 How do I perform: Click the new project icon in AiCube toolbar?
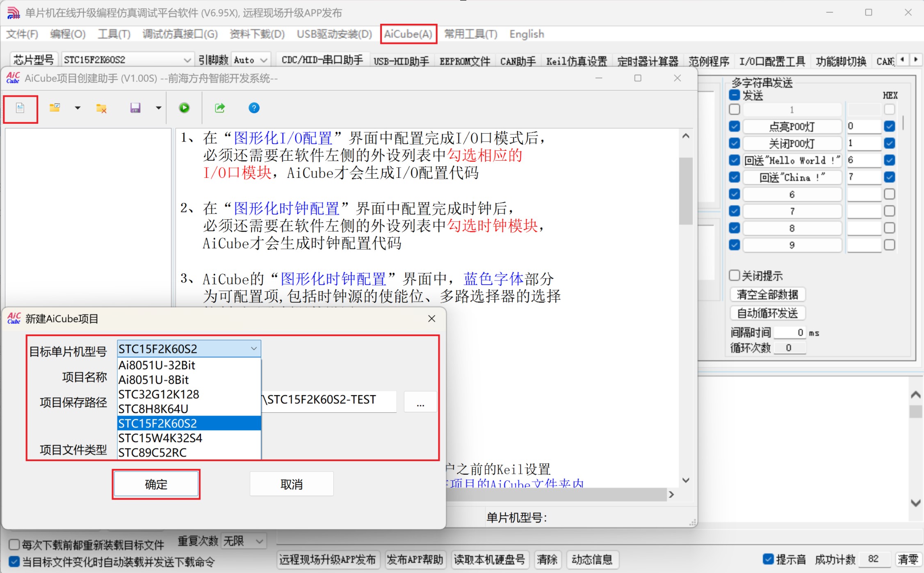coord(20,108)
